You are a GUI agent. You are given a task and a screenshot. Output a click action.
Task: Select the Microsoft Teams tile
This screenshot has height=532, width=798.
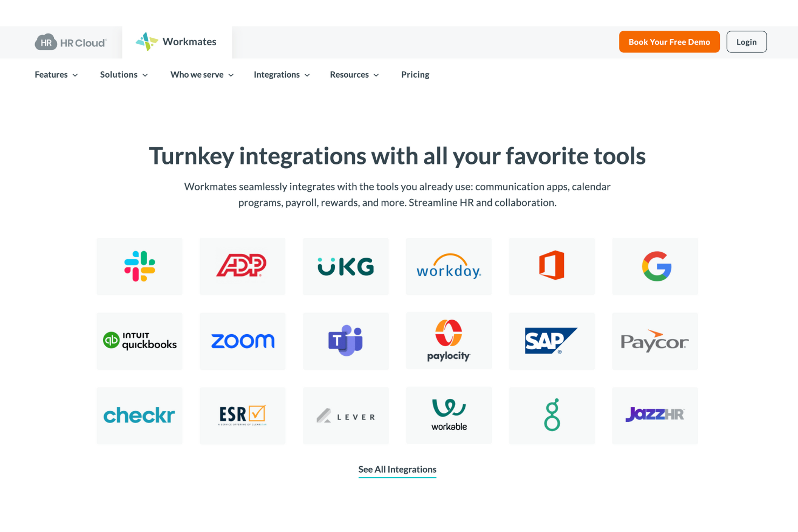[x=345, y=341]
